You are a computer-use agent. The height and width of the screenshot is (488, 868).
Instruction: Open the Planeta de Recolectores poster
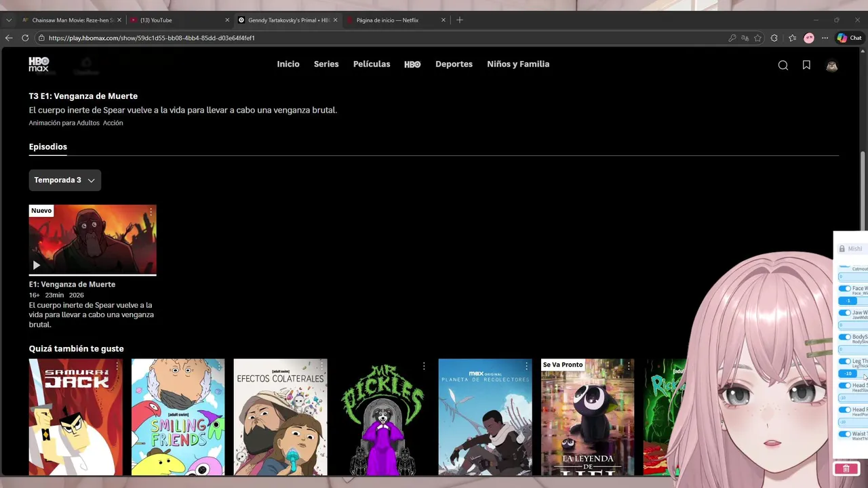(x=485, y=417)
